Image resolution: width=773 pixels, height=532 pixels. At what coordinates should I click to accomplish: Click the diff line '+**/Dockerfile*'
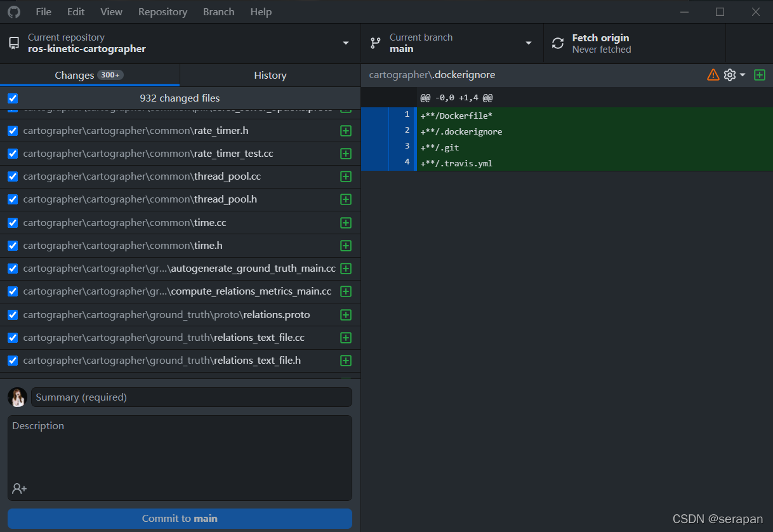tap(456, 116)
